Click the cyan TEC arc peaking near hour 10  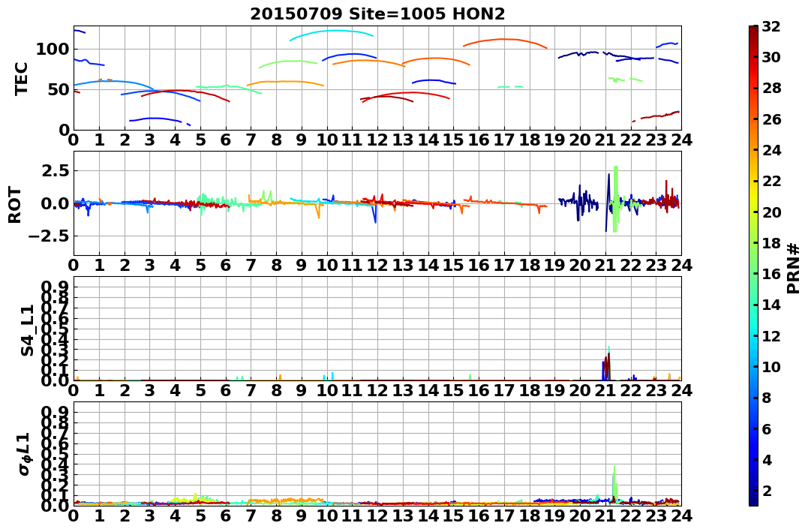tap(332, 32)
